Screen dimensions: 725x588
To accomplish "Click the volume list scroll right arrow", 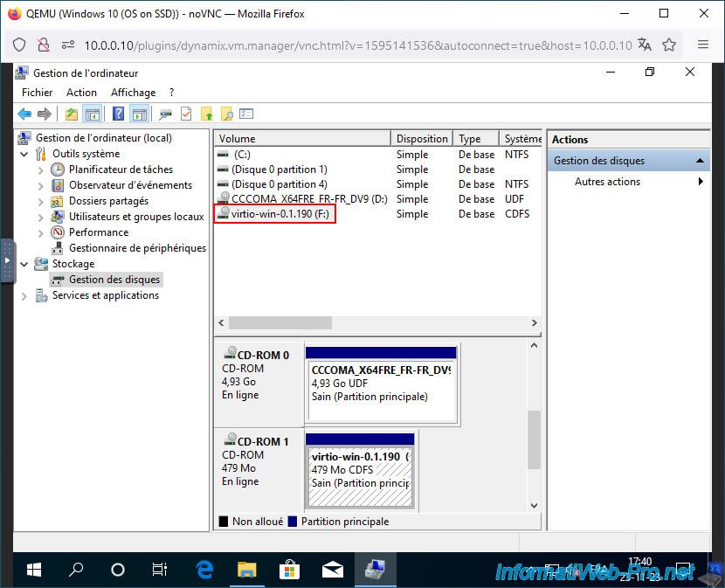I will click(x=534, y=323).
